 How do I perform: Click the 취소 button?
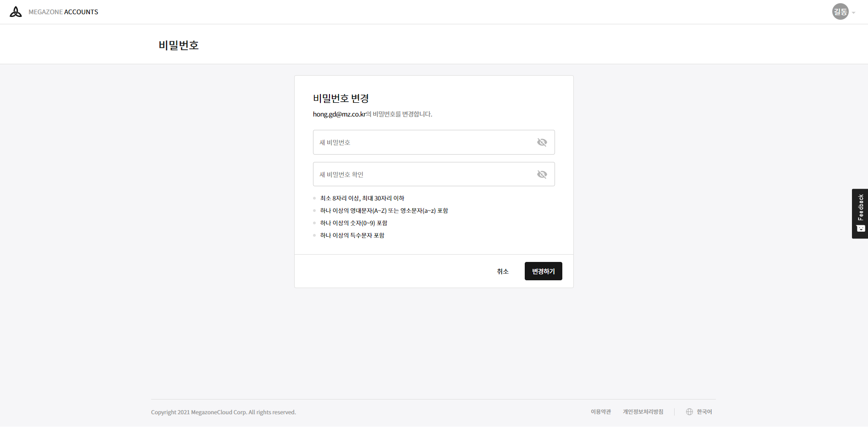click(x=503, y=271)
